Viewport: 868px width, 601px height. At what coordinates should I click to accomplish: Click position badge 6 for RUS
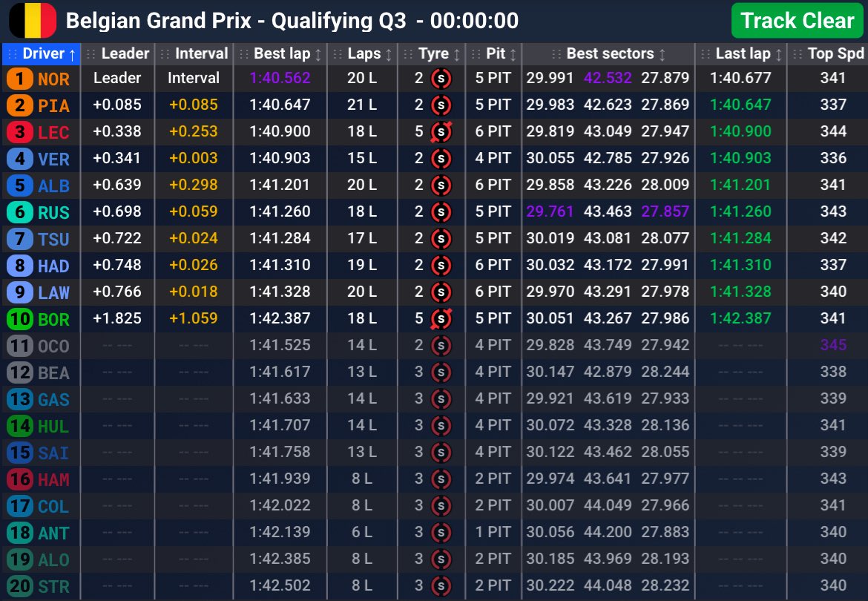coord(20,212)
